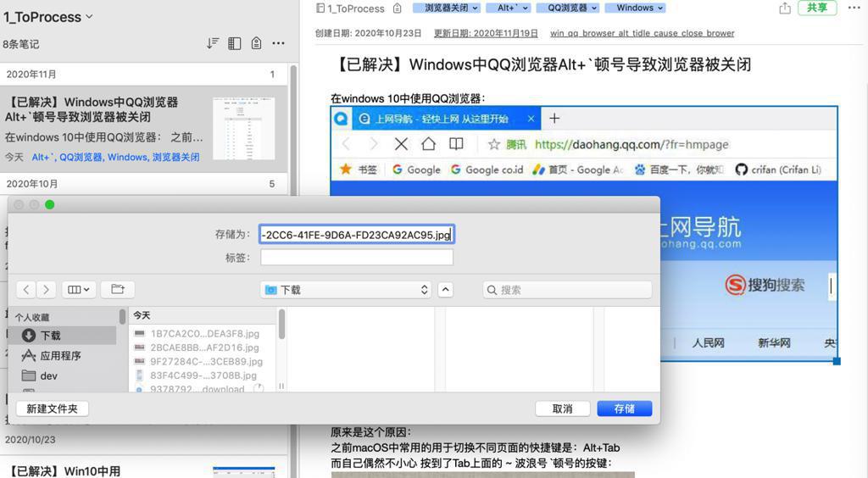
Task: Click the 搜索 search field in the save dialog
Action: [567, 290]
